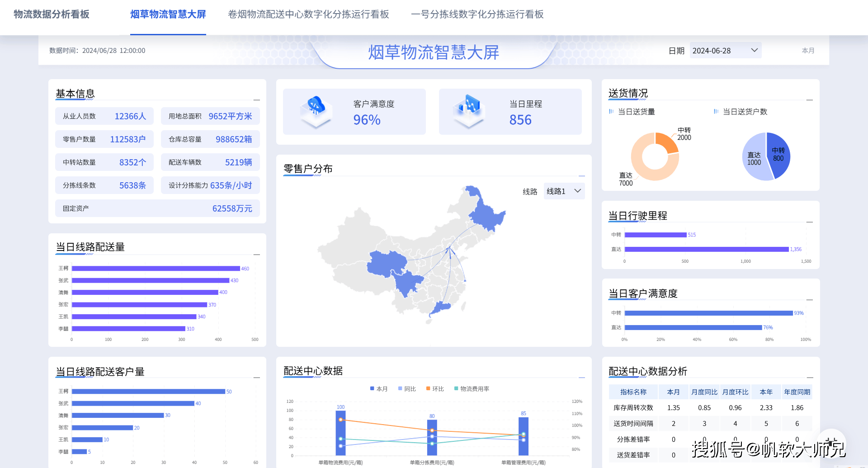Click the 送货差错率 row label

[633, 455]
